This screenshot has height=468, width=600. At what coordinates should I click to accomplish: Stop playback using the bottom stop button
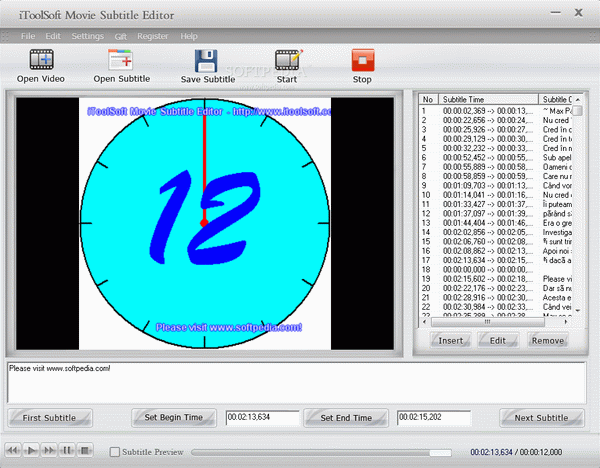85,450
